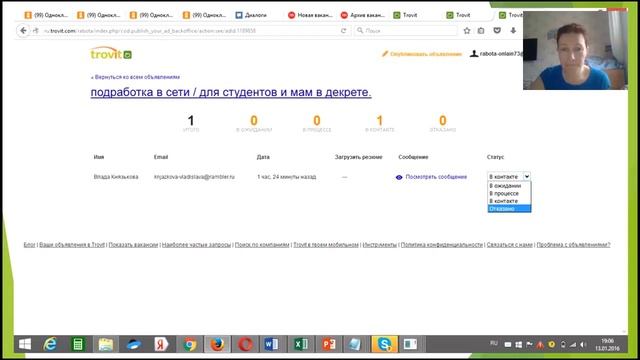Click the В ожидании counter showing 0
The height and width of the screenshot is (360, 640).
pos(254,123)
